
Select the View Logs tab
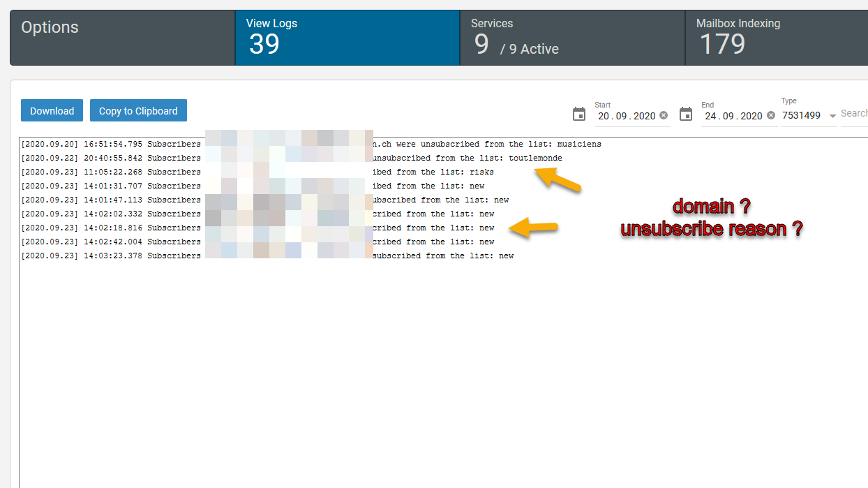tap(347, 38)
